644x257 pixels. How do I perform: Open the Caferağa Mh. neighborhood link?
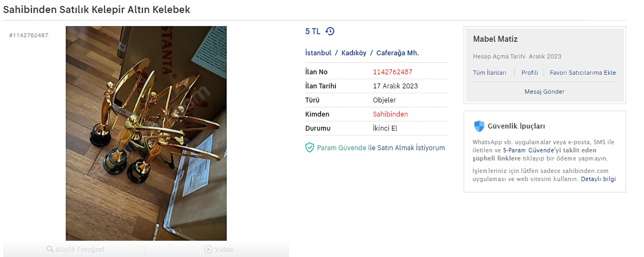(398, 53)
